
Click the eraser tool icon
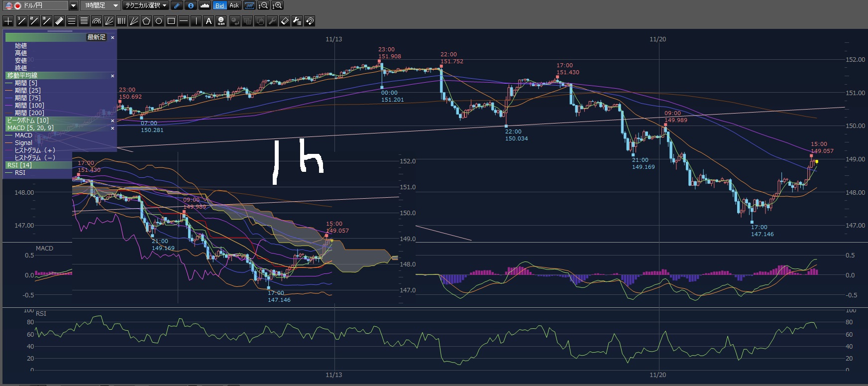pos(285,21)
